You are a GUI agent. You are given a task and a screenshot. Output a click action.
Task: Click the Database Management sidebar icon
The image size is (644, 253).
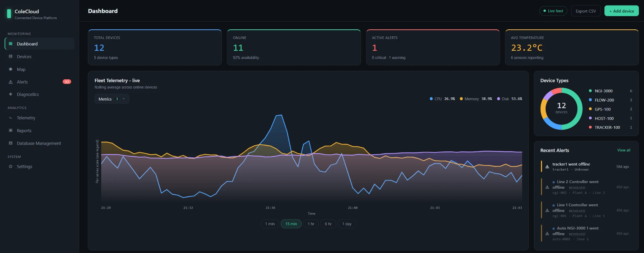point(11,143)
